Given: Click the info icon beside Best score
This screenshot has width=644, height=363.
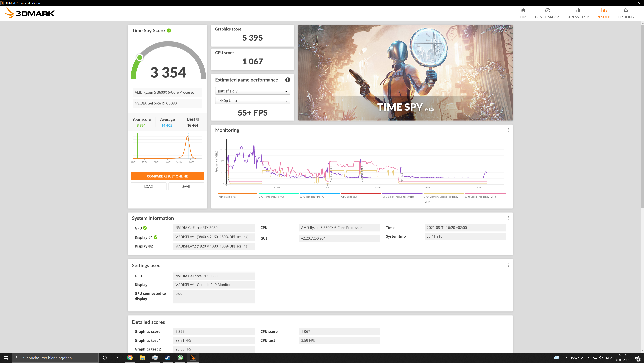Looking at the screenshot, I should 198,119.
